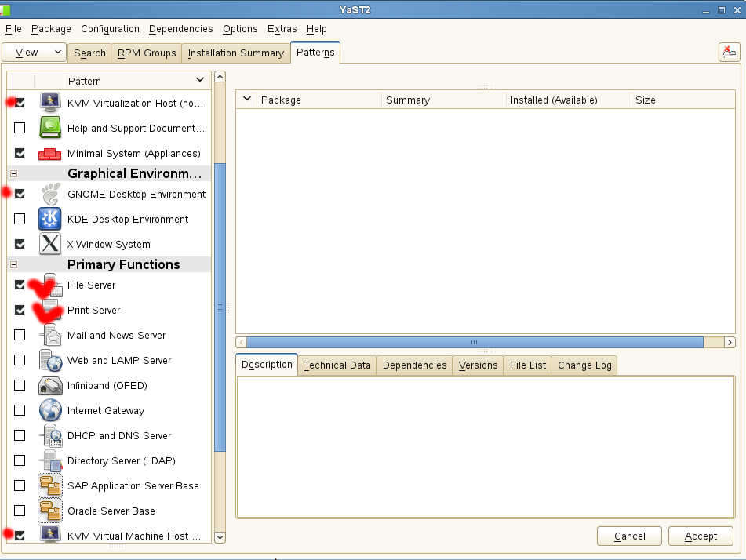746x560 pixels.
Task: Click the Help and Support Documentation book icon
Action: click(50, 128)
